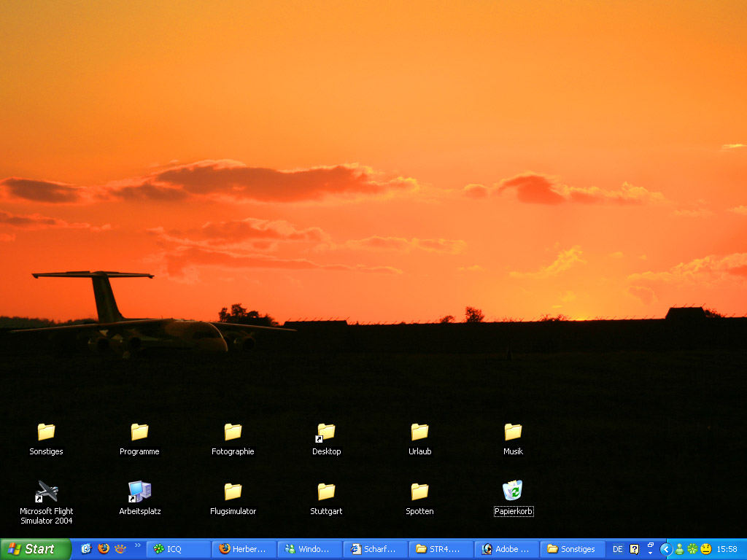Open the Urlaub folder on the desktop
This screenshot has width=747, height=560.
[x=419, y=432]
